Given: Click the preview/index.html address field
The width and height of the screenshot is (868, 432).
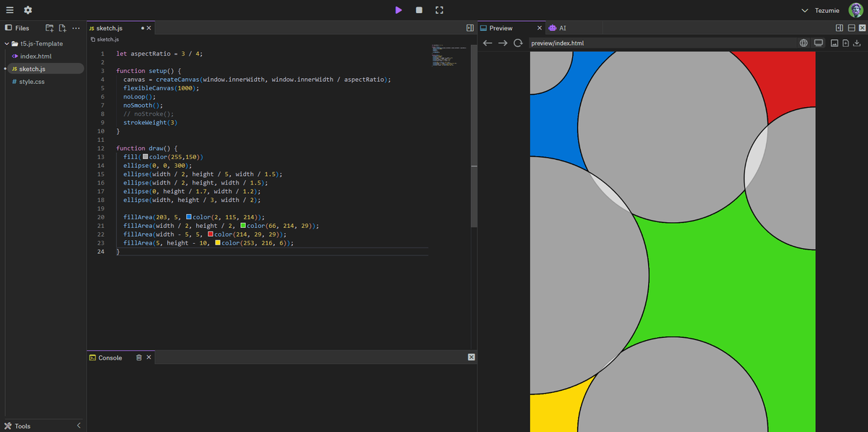Looking at the screenshot, I should pos(662,43).
